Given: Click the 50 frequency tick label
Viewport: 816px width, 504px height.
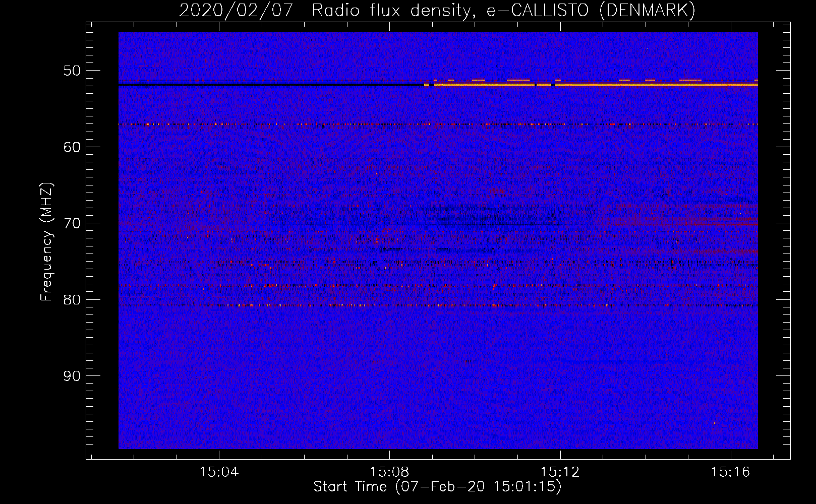Looking at the screenshot, I should point(72,71).
